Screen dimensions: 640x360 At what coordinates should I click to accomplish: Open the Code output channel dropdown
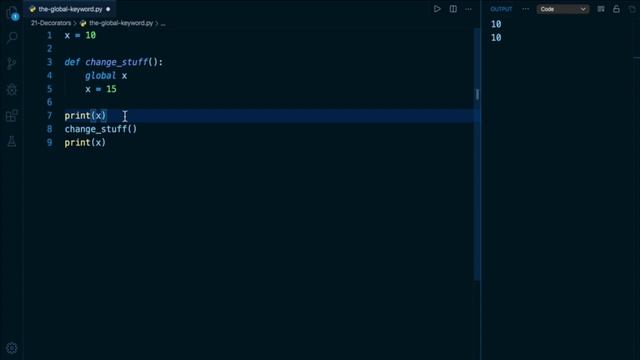coord(562,9)
